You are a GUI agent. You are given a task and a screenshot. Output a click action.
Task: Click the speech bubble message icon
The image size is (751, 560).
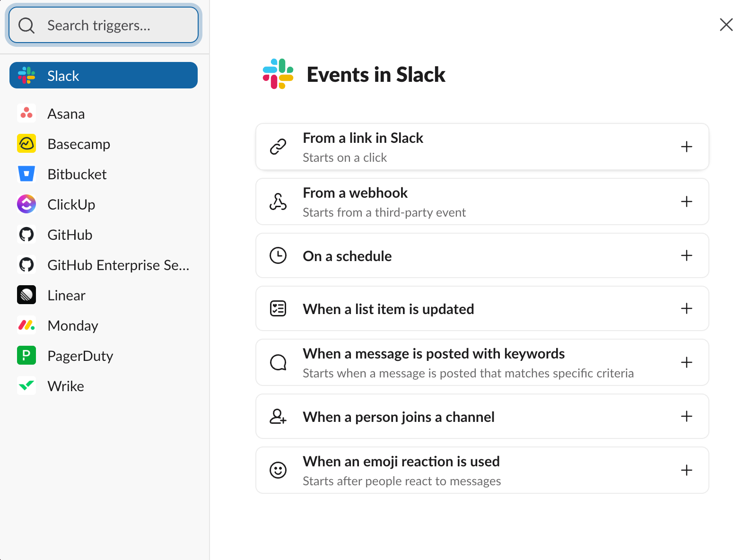tap(278, 362)
